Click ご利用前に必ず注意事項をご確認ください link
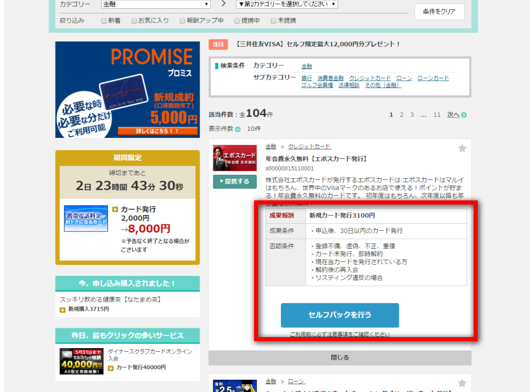This screenshot has width=532, height=392. 340,334
